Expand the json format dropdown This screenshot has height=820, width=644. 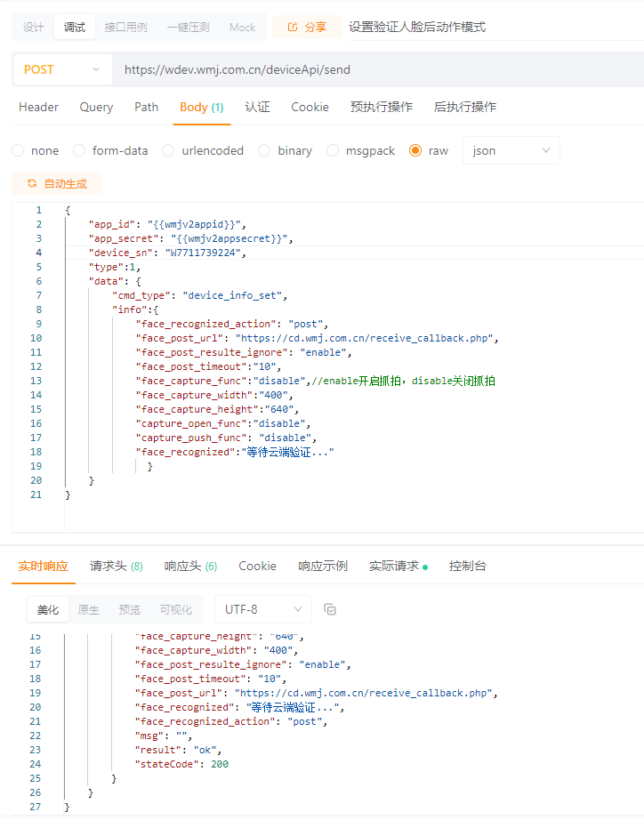coord(511,150)
